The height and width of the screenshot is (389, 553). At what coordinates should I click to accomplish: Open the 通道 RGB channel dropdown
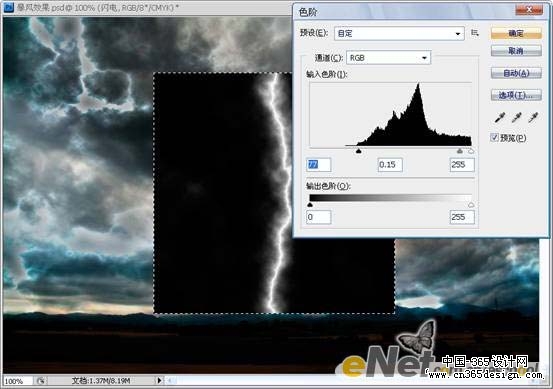[388, 58]
